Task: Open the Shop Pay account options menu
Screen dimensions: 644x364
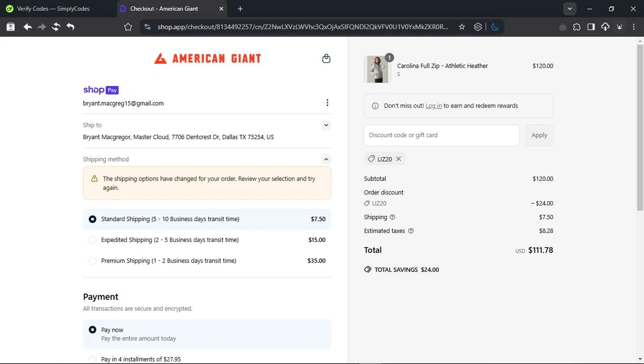Action: [327, 103]
